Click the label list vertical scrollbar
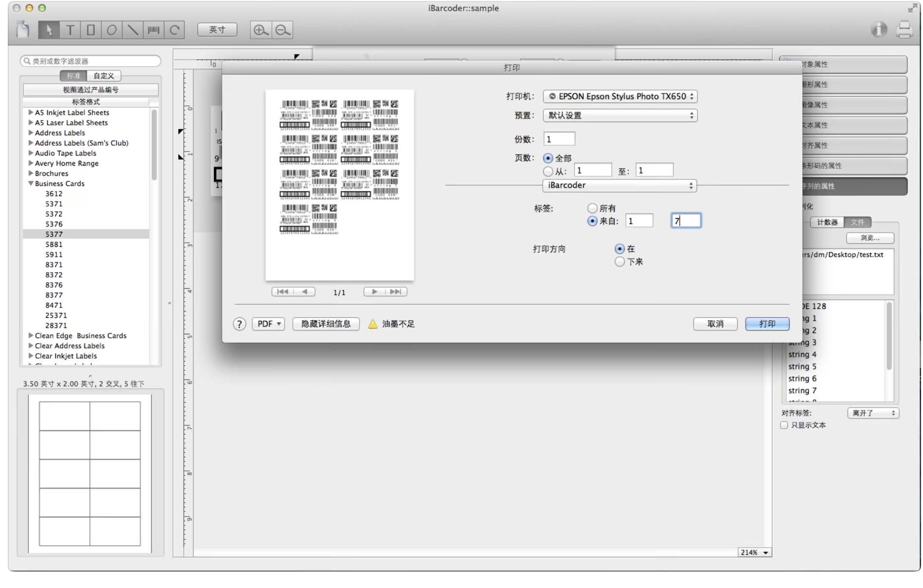 pyautogui.click(x=154, y=146)
